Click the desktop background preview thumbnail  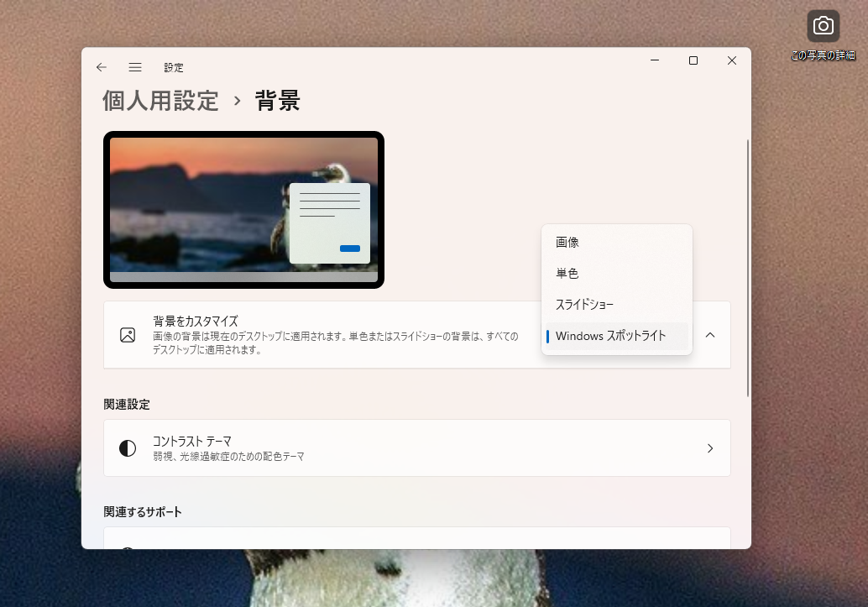pos(243,209)
